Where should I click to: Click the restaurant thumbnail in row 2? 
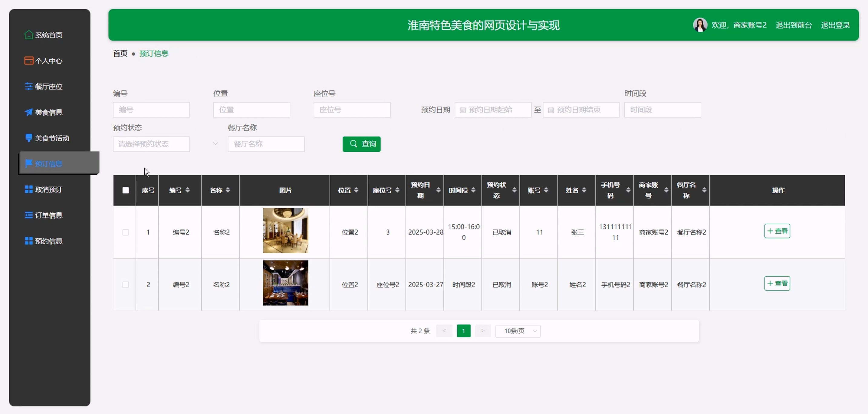(285, 283)
